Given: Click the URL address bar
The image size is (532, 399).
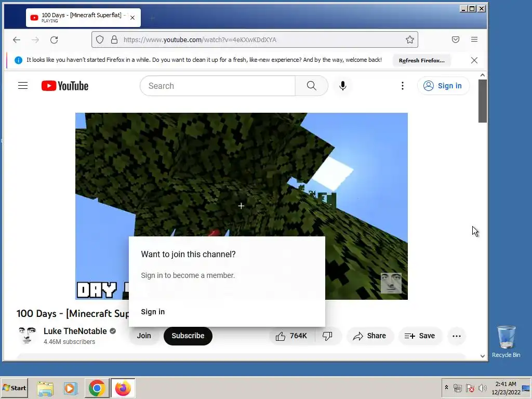Looking at the screenshot, I should (255, 39).
